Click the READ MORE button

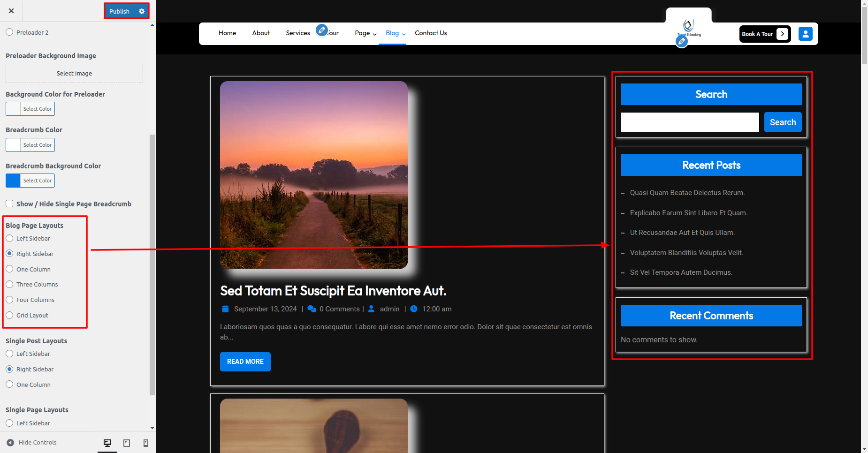coord(245,362)
